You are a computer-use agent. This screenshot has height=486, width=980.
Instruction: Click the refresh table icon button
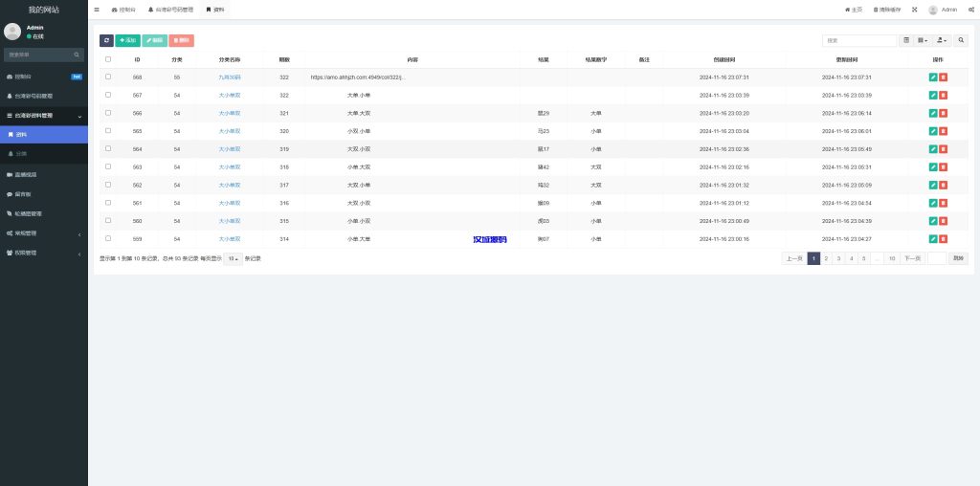coord(106,41)
